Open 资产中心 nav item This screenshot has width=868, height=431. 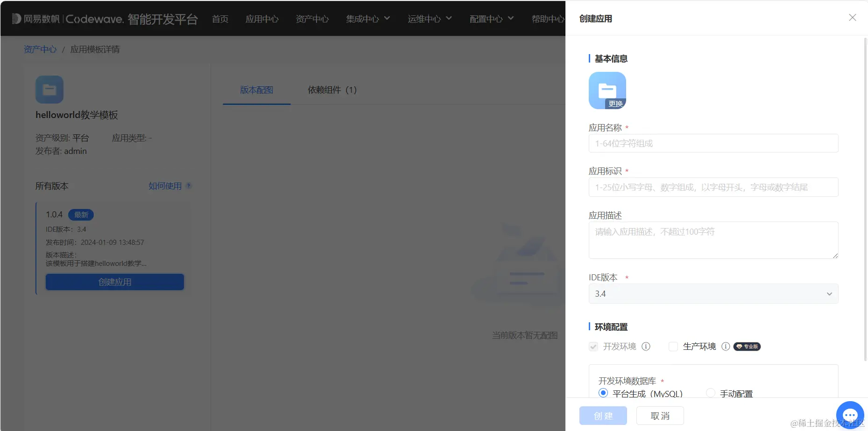312,19
